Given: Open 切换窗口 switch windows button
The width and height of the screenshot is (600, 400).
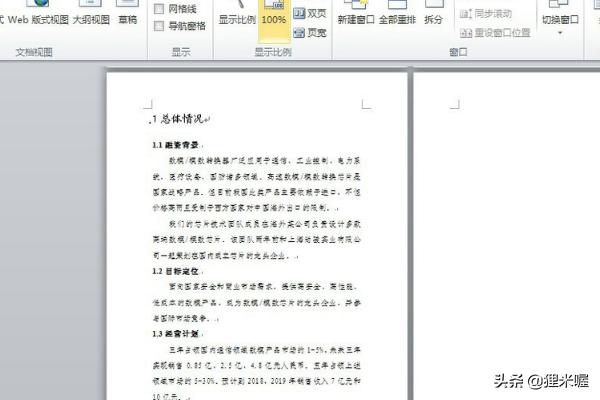Looking at the screenshot, I should 560,15.
